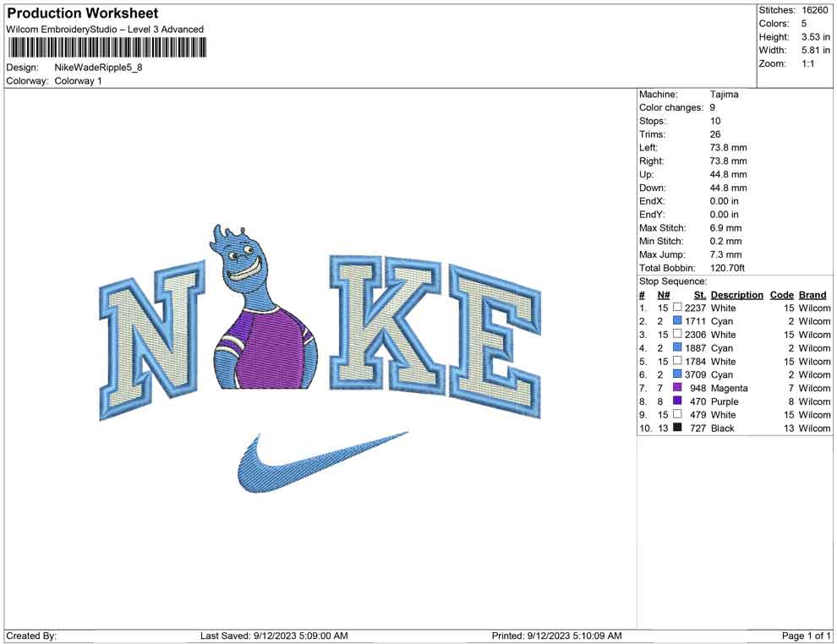Screen dimensions: 837x644
Task: Click the Machine value Tajima
Action: point(725,95)
